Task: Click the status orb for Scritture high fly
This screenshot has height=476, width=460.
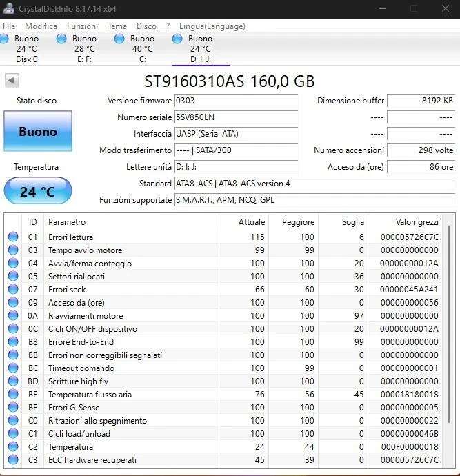Action: tap(13, 381)
